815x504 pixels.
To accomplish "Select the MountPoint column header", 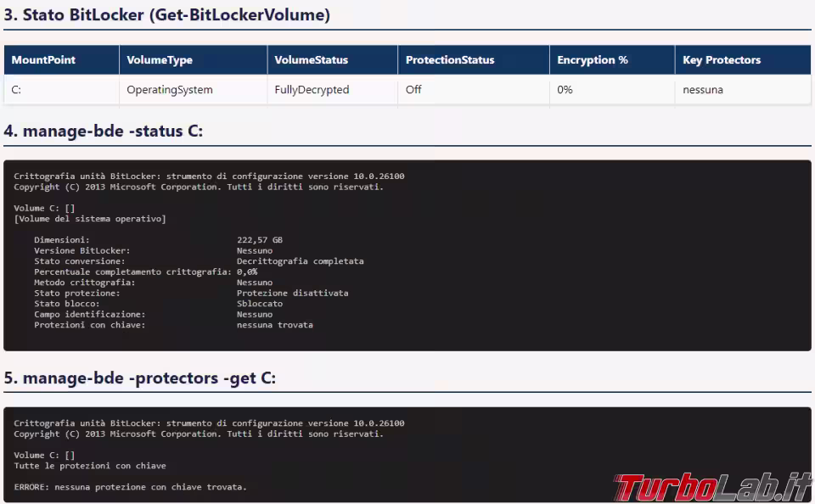I will (61, 59).
